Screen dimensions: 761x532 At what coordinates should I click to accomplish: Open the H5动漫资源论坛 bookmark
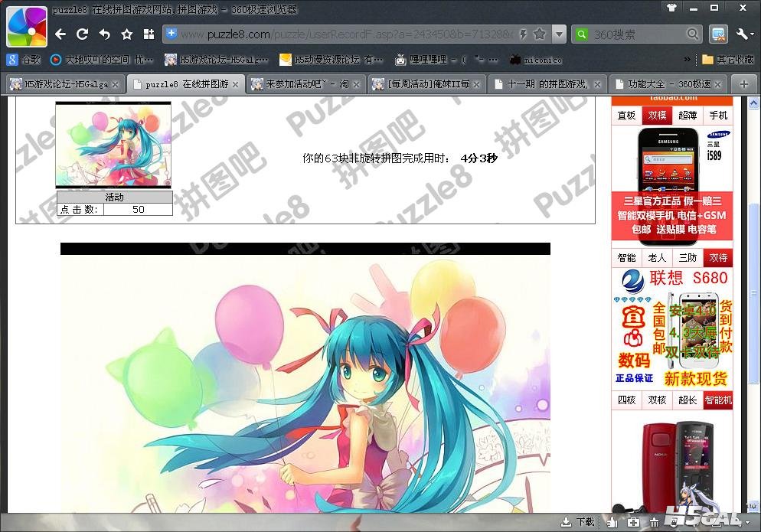point(331,60)
